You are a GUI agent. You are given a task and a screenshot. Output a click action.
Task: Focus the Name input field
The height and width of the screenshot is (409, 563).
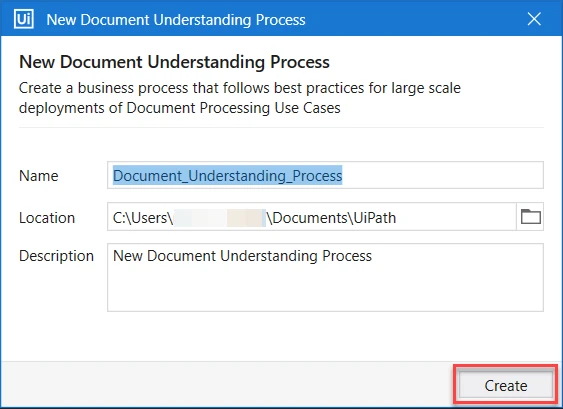[325, 175]
